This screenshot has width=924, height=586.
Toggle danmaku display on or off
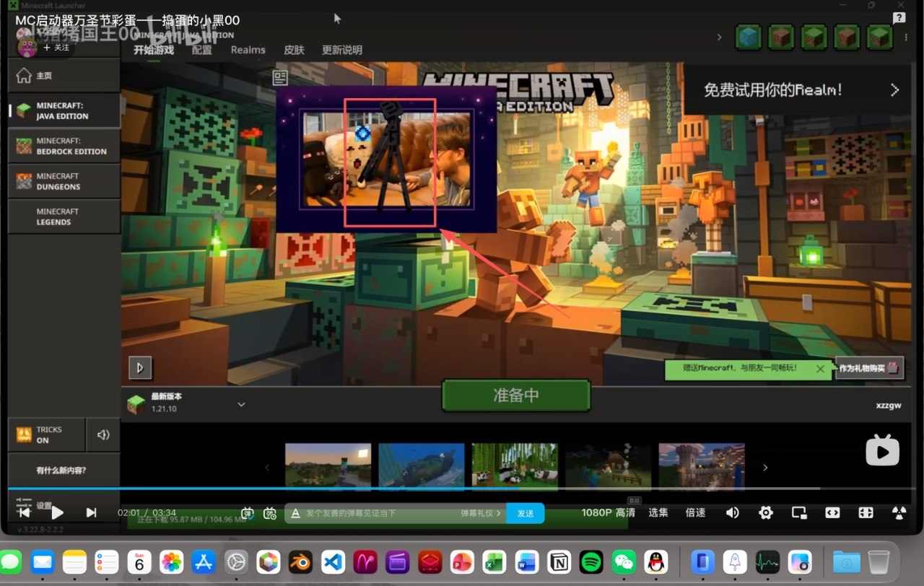click(x=248, y=513)
